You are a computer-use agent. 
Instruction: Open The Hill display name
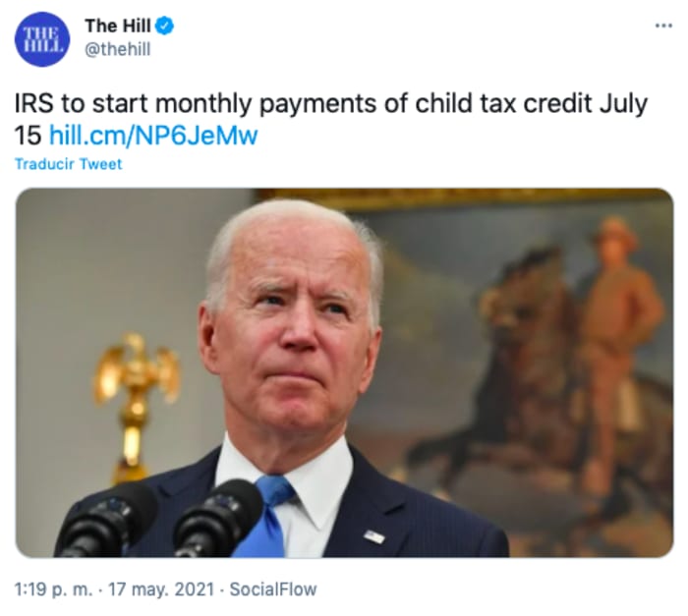click(x=118, y=26)
